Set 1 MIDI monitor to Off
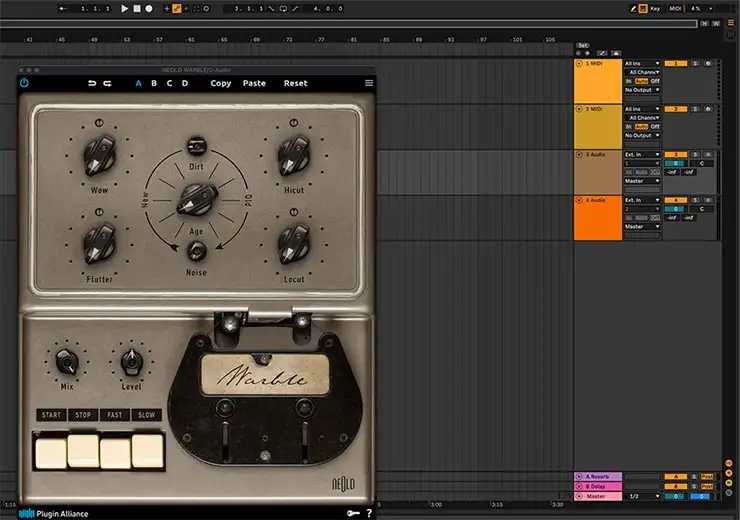This screenshot has width=740, height=520. pos(655,81)
